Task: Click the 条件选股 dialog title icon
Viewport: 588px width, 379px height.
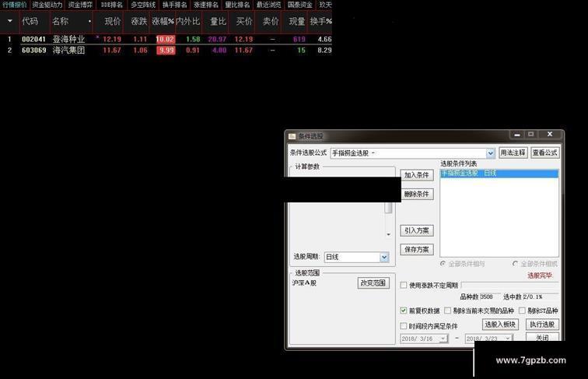Action: [x=292, y=136]
